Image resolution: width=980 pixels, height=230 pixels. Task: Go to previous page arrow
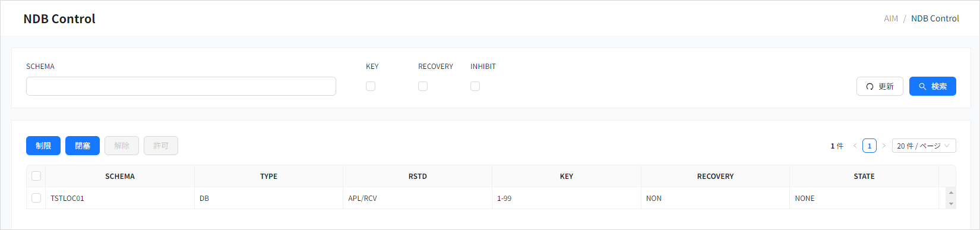[x=855, y=146]
